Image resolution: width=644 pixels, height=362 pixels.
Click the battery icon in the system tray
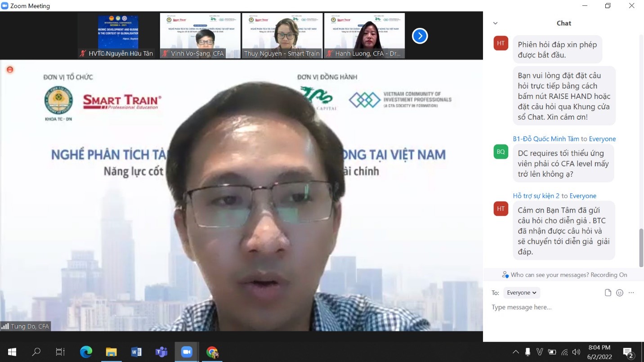[552, 352]
